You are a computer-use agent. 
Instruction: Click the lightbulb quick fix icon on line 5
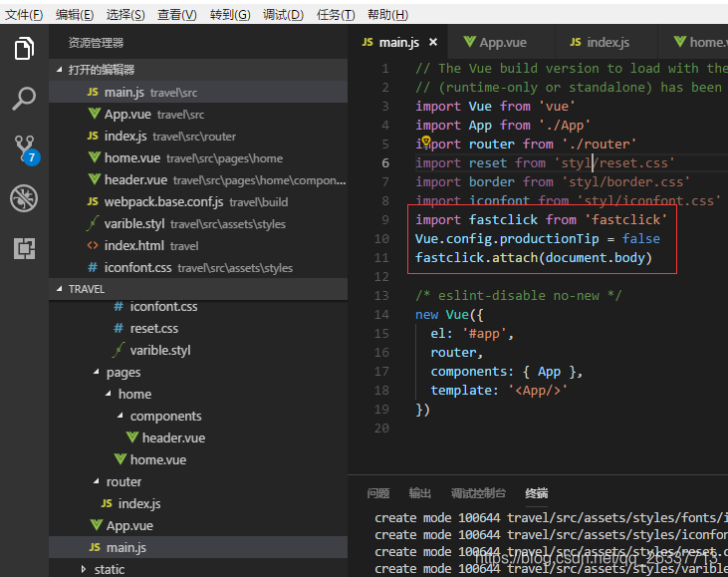click(x=426, y=141)
